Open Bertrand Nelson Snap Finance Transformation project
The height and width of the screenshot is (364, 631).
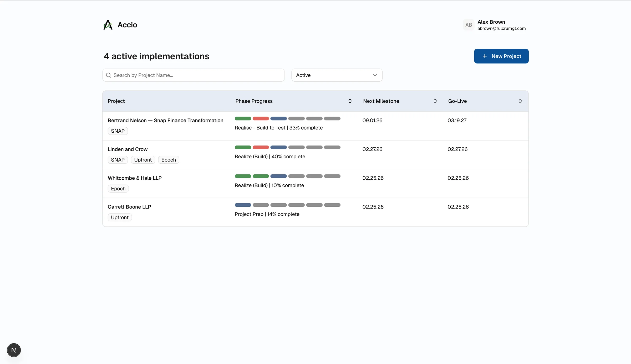pos(165,120)
